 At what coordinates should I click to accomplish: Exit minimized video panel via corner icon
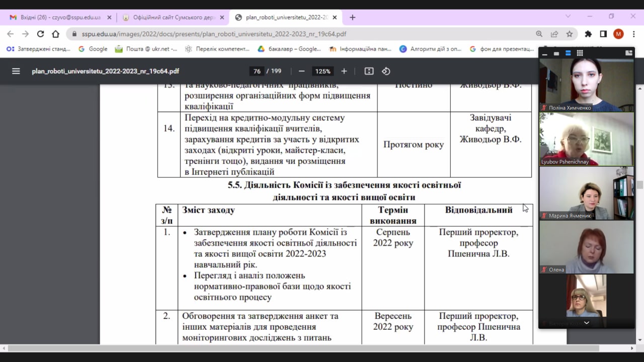628,53
